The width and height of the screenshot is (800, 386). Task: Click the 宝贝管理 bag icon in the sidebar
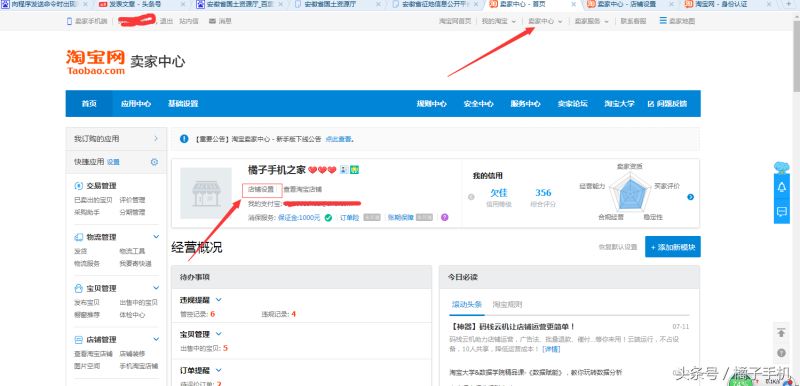tap(79, 288)
